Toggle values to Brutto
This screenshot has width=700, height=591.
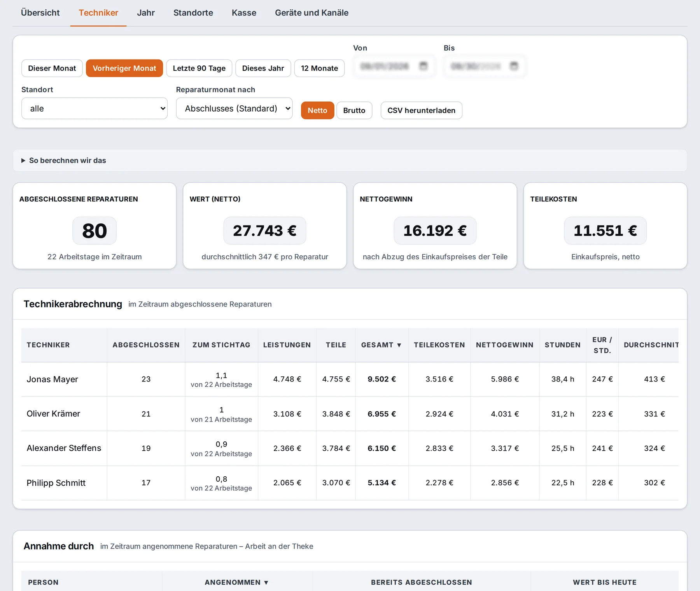[354, 110]
